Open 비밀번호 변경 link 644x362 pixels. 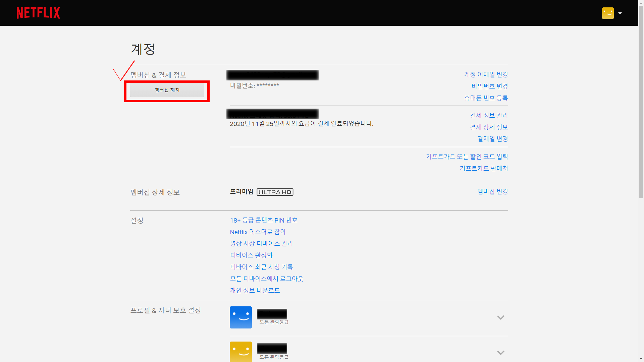(490, 86)
